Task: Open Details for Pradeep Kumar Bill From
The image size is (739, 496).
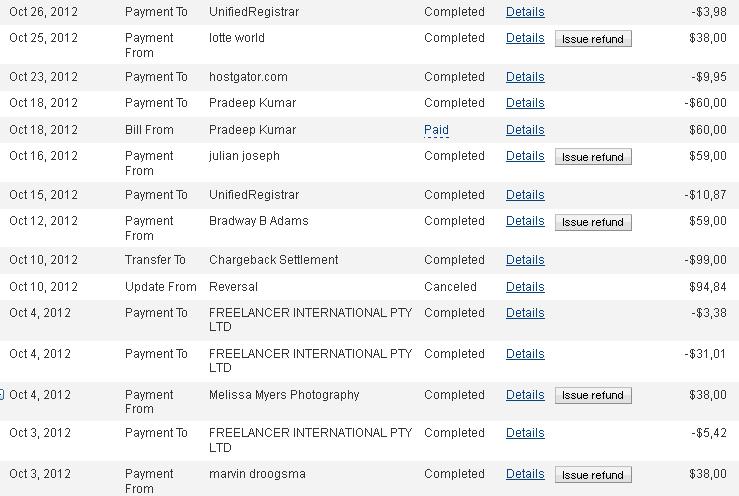Action: click(525, 130)
